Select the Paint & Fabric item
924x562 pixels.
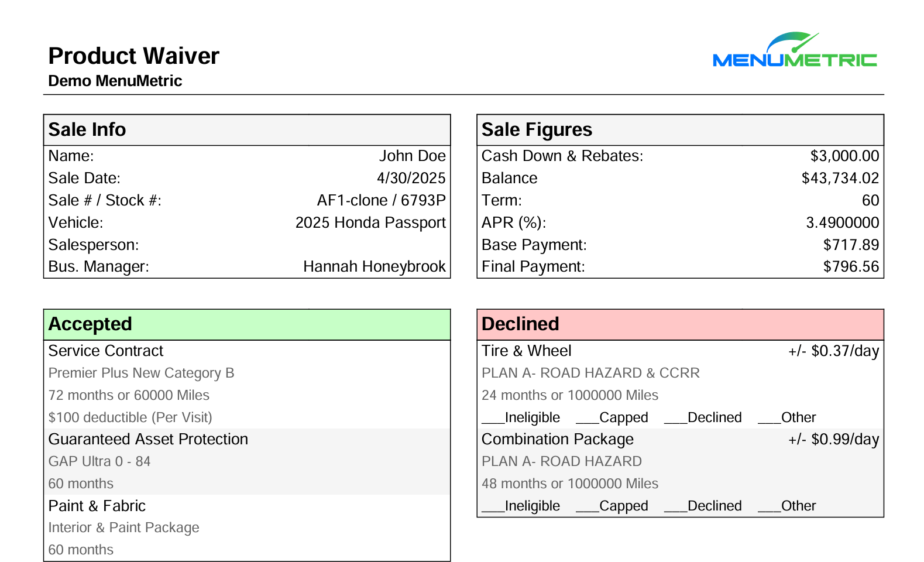97,506
